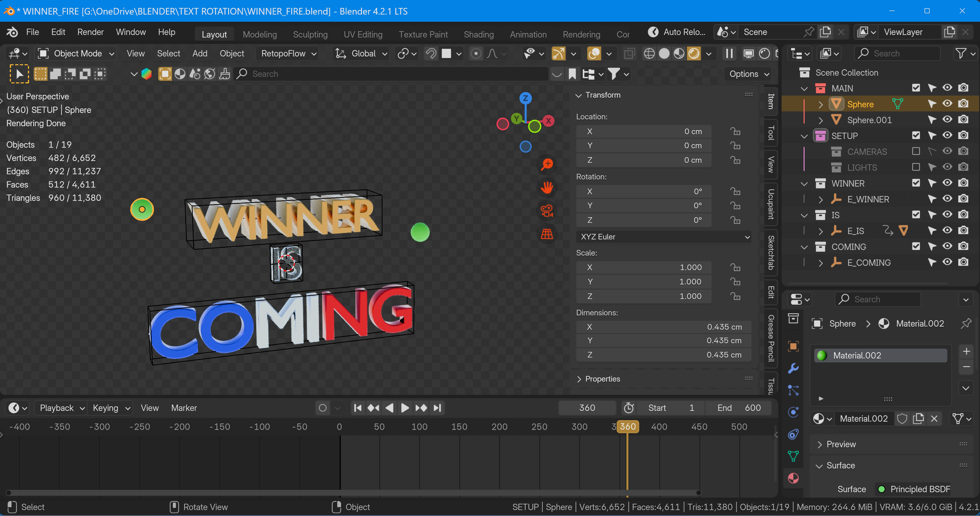Open the Material properties tab icon
This screenshot has height=516, width=980.
pos(793,478)
